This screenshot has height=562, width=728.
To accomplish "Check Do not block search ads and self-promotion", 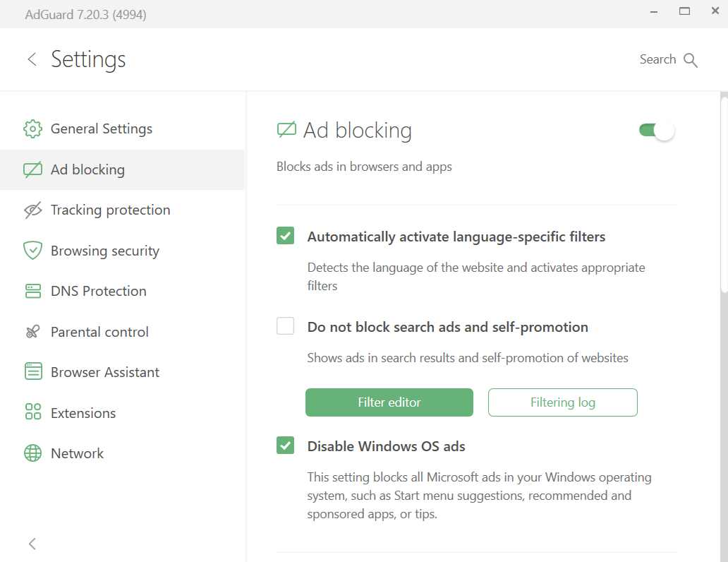I will (285, 326).
